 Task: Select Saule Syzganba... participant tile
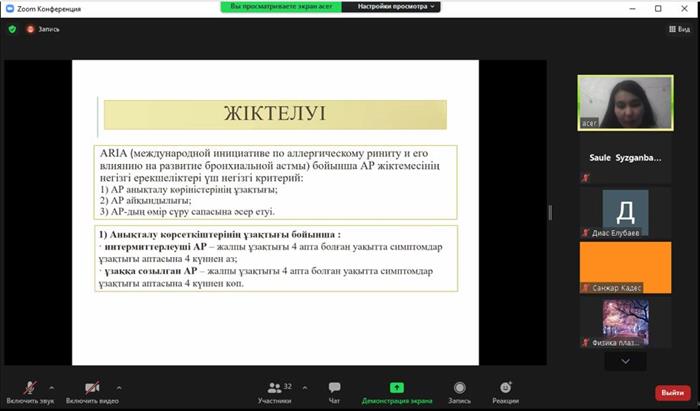click(x=625, y=158)
